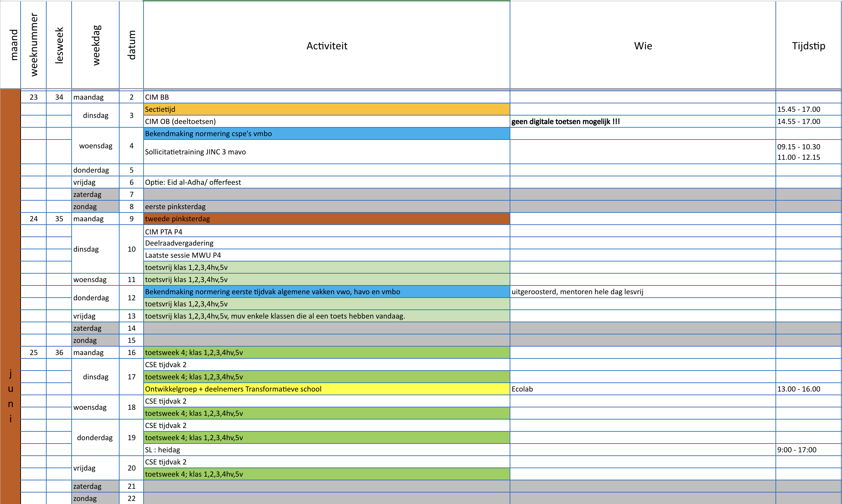The image size is (842, 504).
Task: Select the grey zondag cell for date 22
Action: [x=95, y=498]
